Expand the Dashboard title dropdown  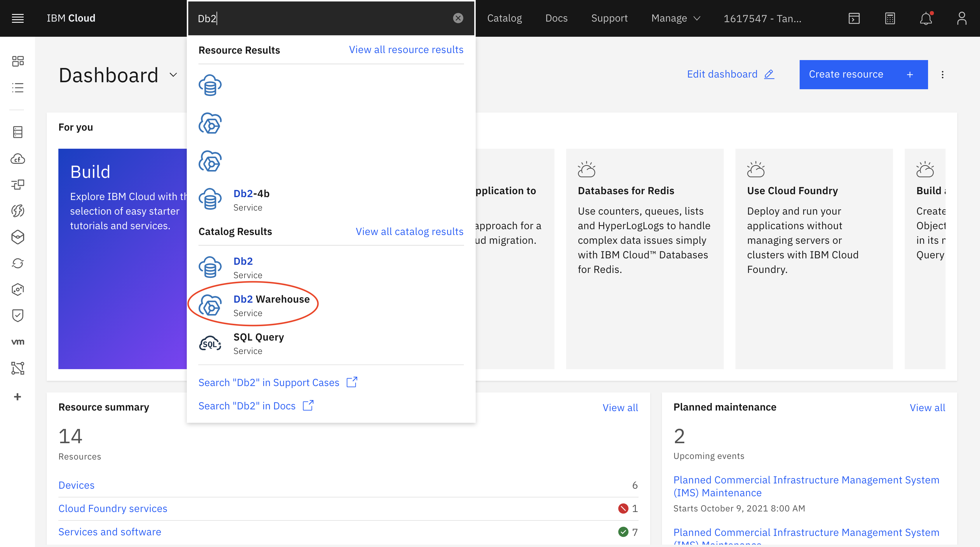tap(173, 75)
